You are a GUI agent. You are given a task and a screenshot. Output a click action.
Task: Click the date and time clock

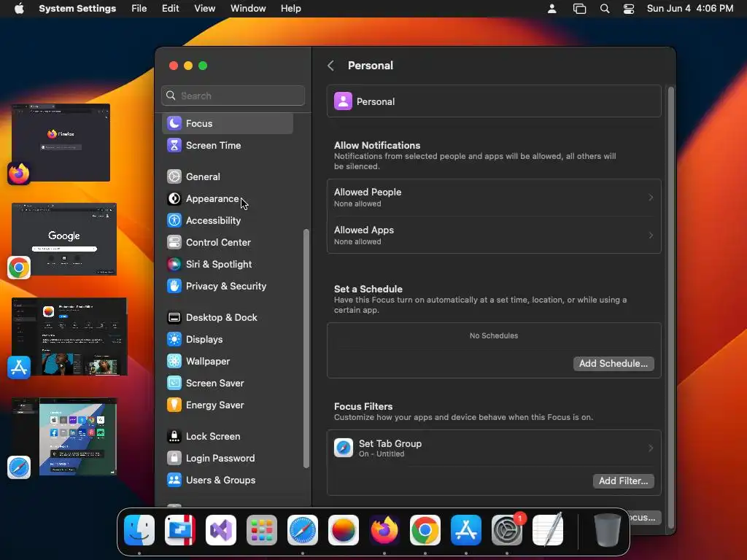(x=690, y=9)
